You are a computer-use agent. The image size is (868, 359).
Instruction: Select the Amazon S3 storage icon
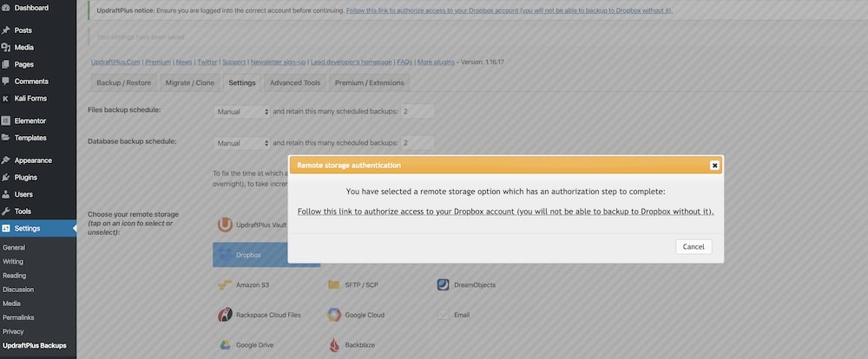[x=225, y=285]
